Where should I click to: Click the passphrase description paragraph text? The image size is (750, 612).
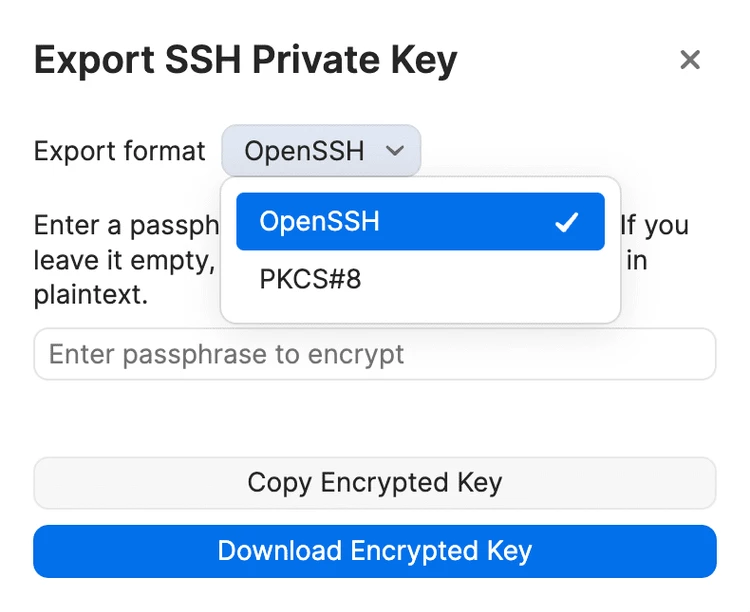[126, 260]
